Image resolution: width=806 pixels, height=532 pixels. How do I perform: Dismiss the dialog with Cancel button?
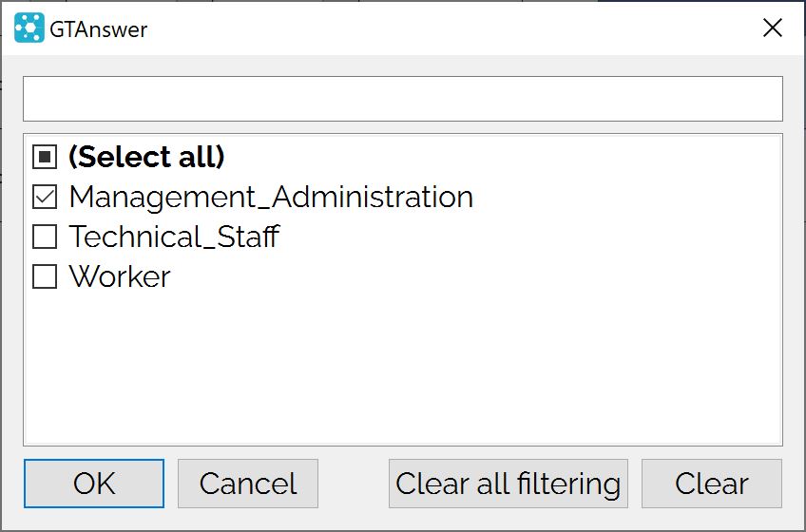coord(248,484)
